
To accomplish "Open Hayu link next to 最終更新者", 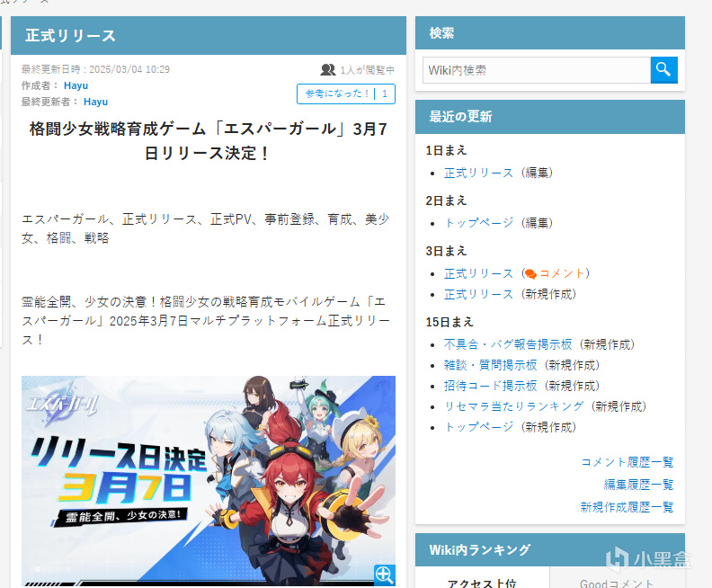I will 95,102.
